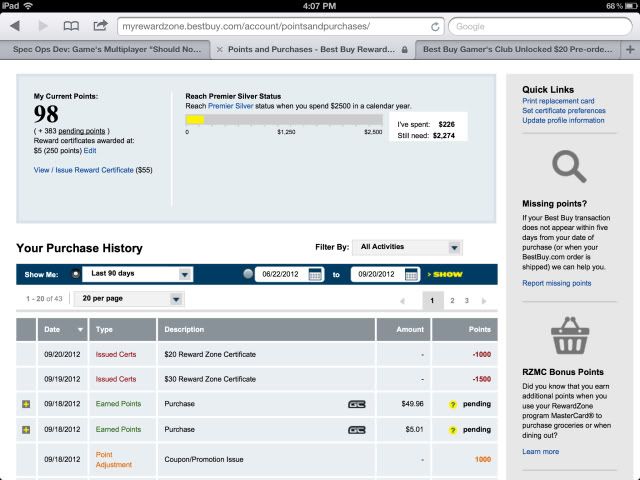
Task: Open the bookmarks book icon
Action: [71, 26]
